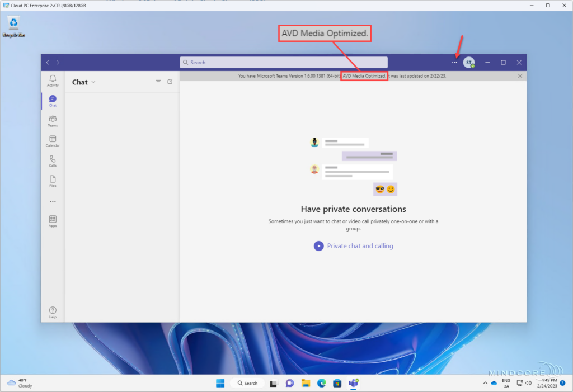Go back using the Teams back arrow

(x=48, y=63)
